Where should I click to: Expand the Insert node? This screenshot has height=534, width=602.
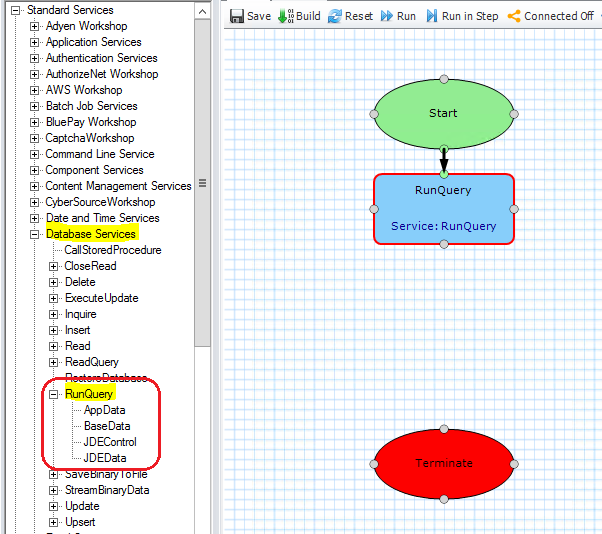[x=53, y=331]
